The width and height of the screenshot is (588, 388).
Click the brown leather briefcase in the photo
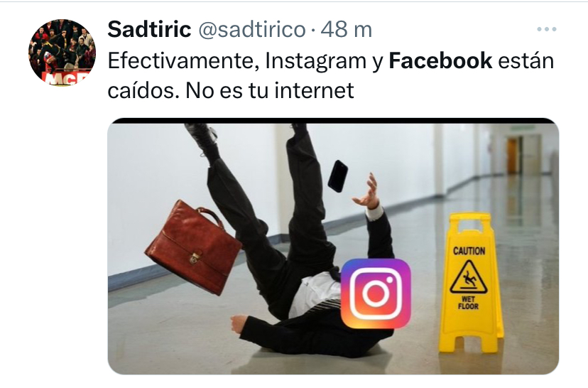tap(194, 246)
